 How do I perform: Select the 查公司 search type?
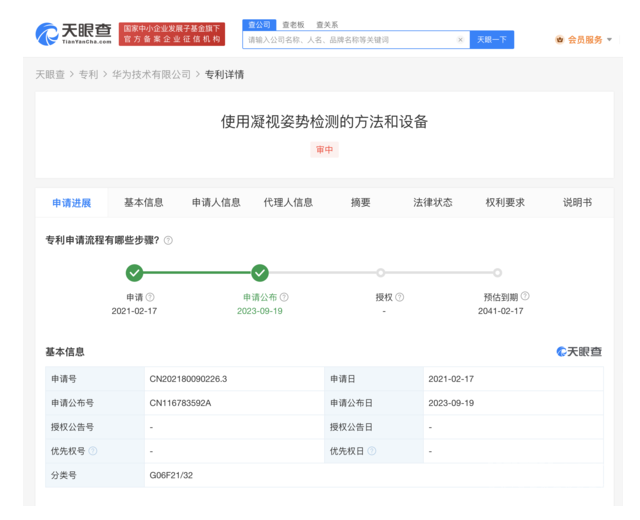pos(258,24)
